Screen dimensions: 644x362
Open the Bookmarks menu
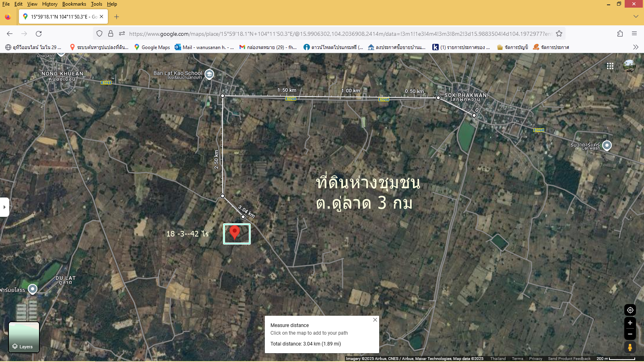tap(74, 4)
